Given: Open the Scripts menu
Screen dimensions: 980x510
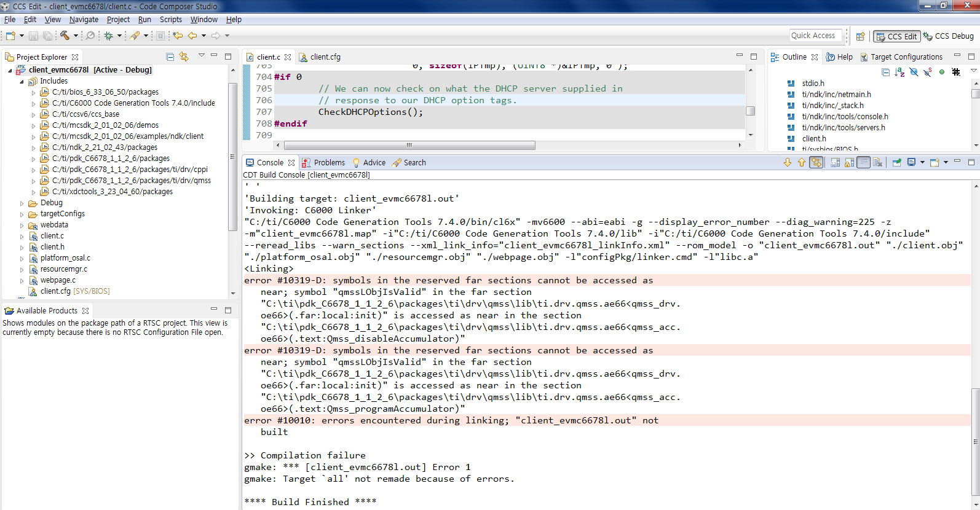Looking at the screenshot, I should point(171,20).
